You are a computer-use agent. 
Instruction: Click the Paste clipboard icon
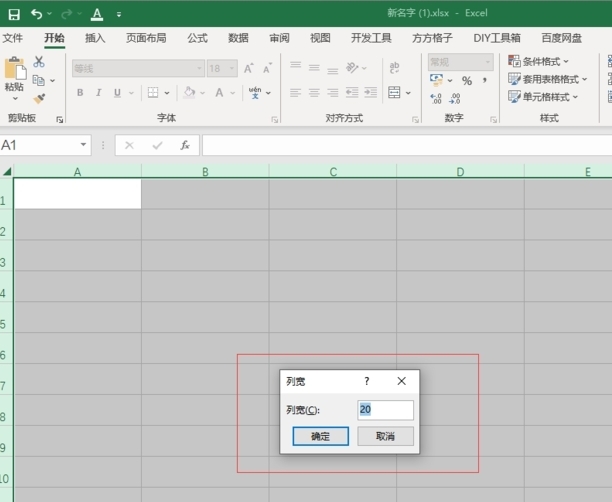coord(15,68)
